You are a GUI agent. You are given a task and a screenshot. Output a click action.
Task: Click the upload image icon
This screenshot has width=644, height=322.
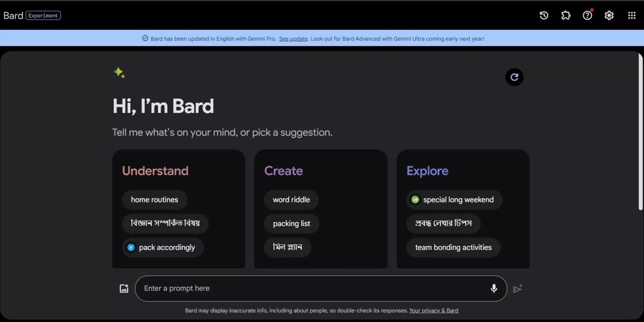(x=124, y=288)
